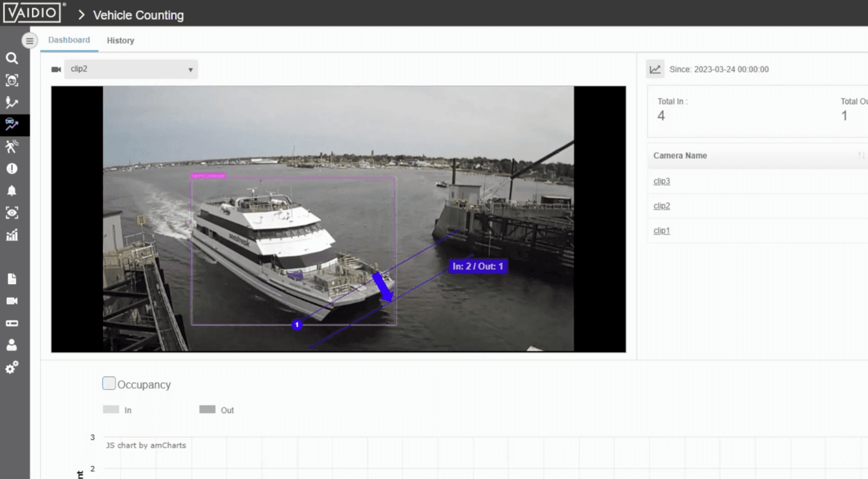Toggle the Occupancy checkbox
Screen dimensions: 868x479
(109, 382)
